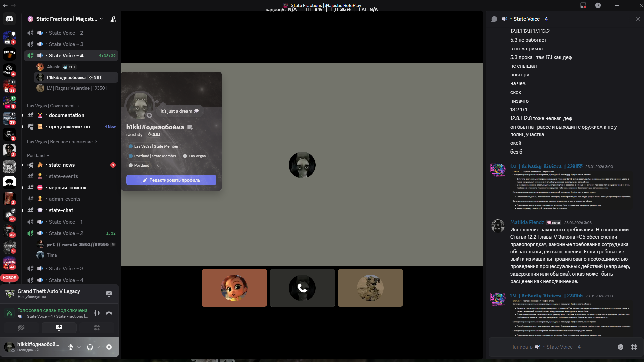Click Редактировать профиль button
This screenshot has width=644, height=362.
(171, 180)
